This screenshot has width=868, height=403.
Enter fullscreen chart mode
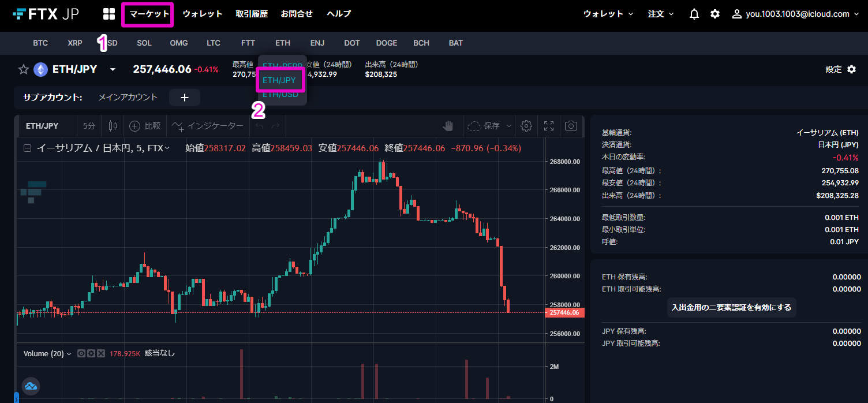tap(549, 126)
